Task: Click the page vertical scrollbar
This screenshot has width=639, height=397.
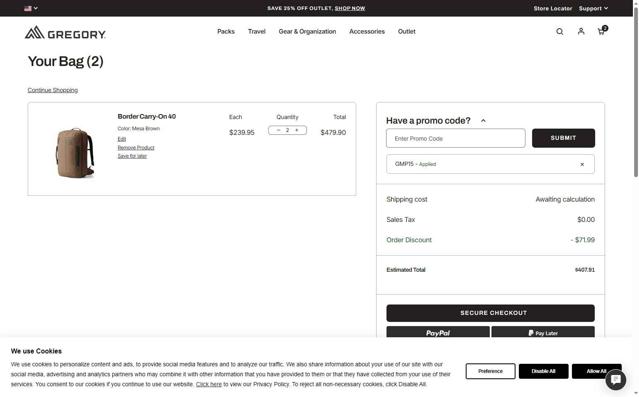Action: coord(636,94)
